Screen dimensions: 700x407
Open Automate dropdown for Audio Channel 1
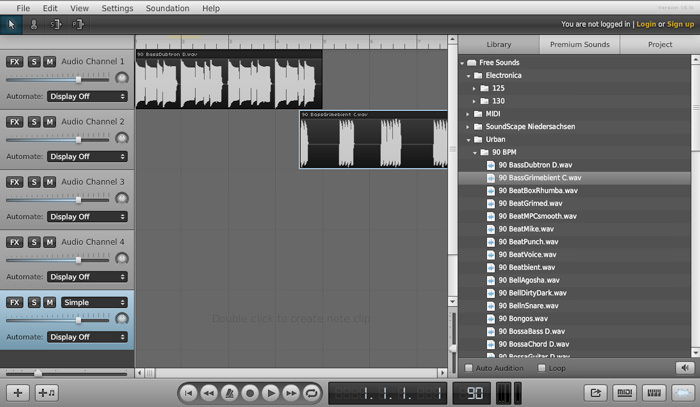(x=88, y=96)
